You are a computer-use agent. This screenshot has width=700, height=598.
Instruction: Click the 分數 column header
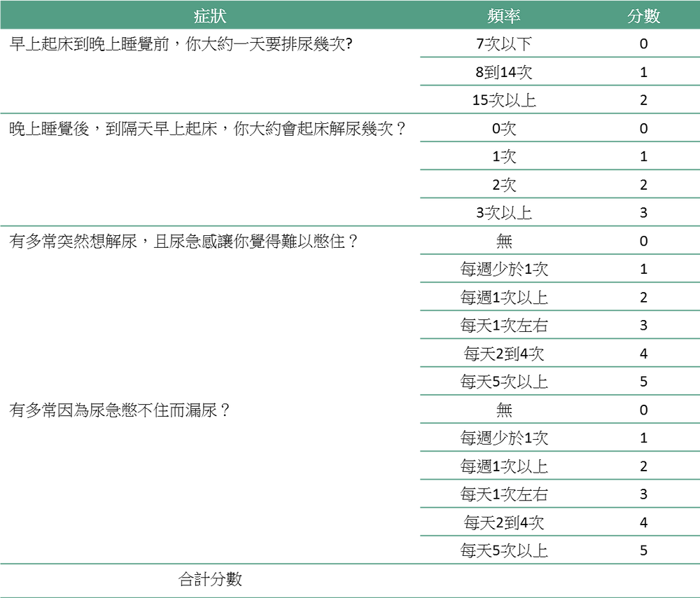(x=643, y=16)
